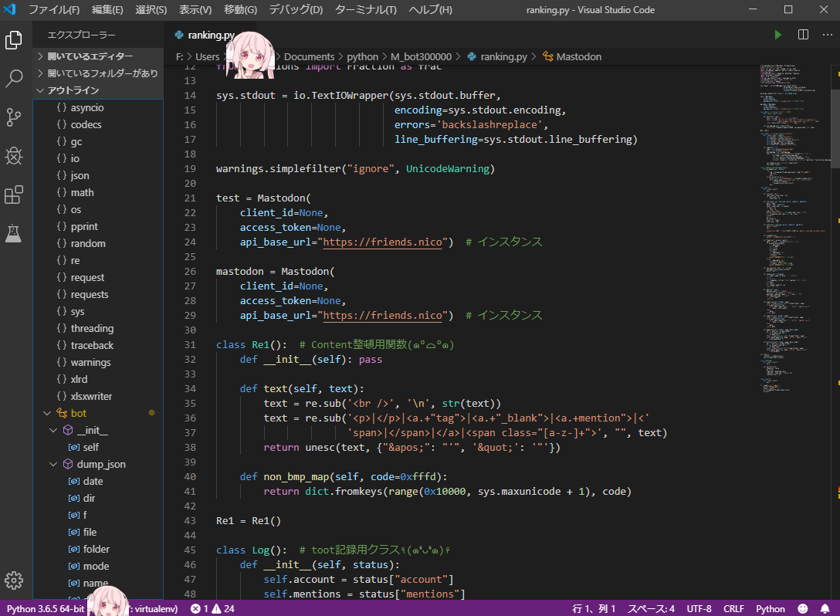Open the Search view icon
The width and height of the screenshot is (840, 616).
click(14, 79)
